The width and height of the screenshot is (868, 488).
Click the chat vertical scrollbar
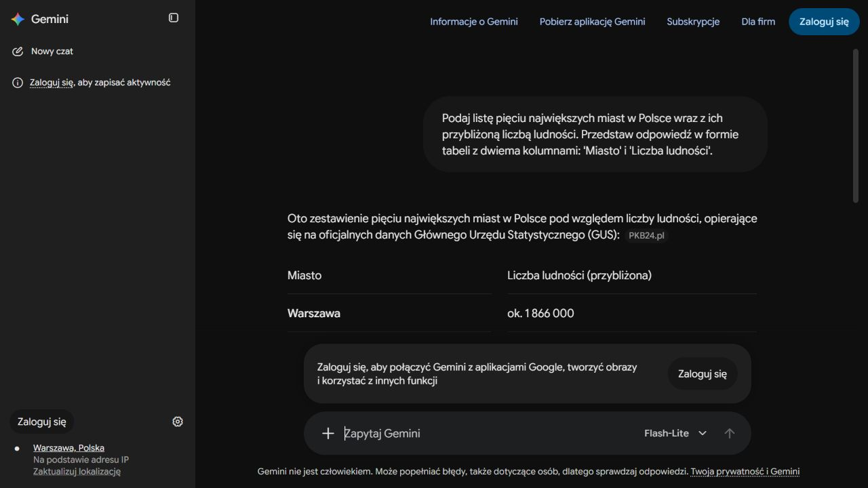pyautogui.click(x=855, y=125)
